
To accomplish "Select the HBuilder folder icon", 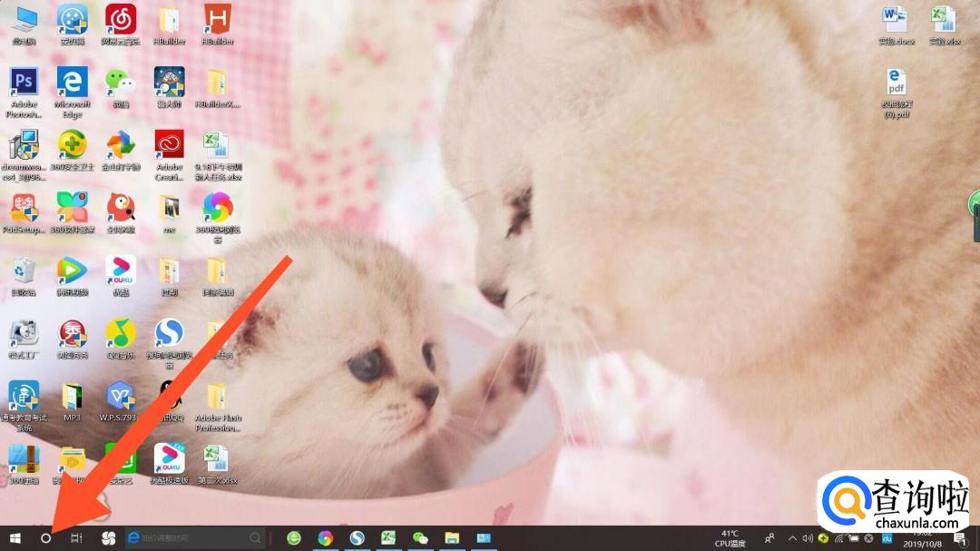I will click(x=169, y=25).
